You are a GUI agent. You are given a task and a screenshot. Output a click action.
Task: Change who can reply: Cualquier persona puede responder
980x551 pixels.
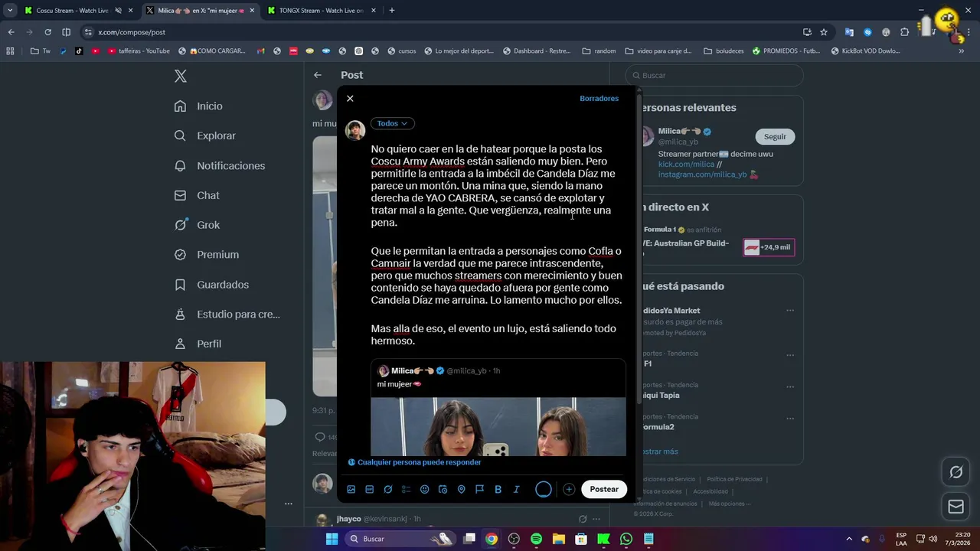tap(415, 462)
